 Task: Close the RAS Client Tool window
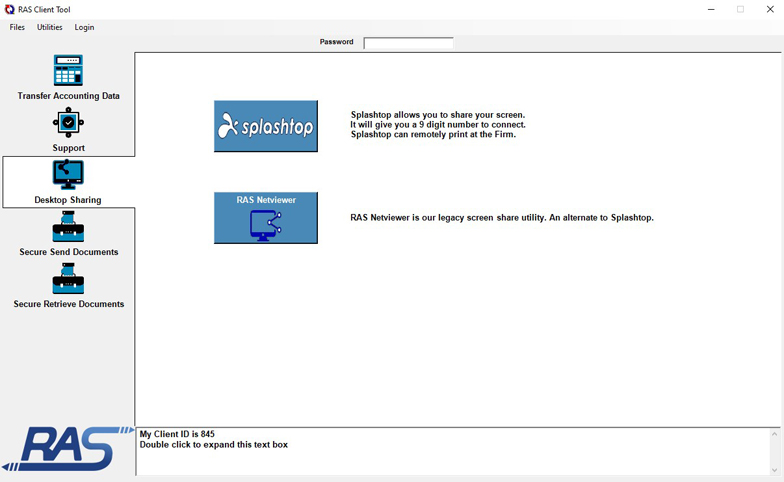point(770,10)
